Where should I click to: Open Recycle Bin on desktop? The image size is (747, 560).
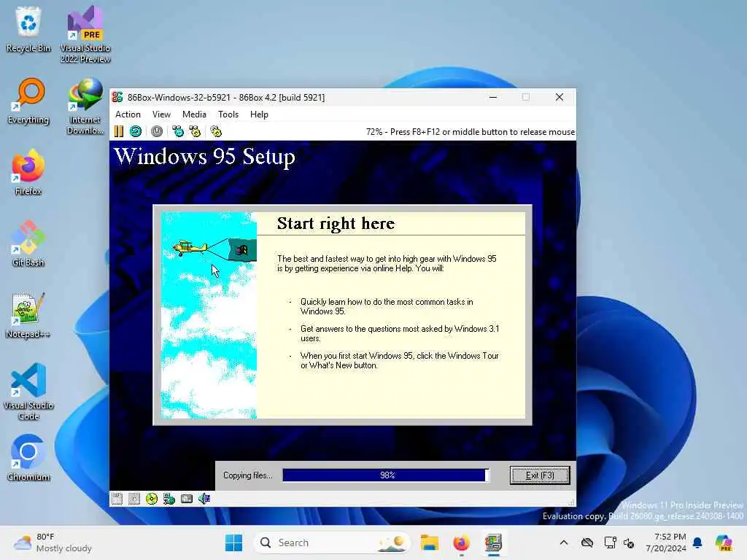pyautogui.click(x=28, y=29)
